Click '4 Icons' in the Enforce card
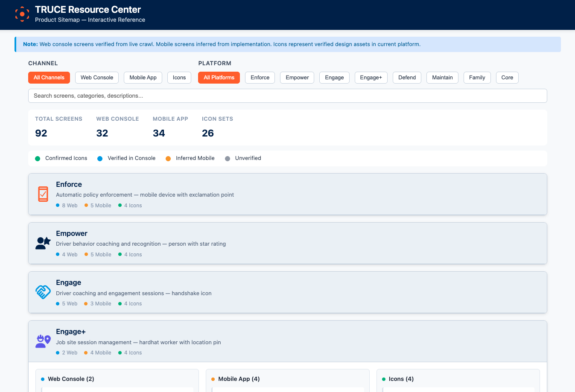Viewport: 575px width, 392px height. [133, 206]
